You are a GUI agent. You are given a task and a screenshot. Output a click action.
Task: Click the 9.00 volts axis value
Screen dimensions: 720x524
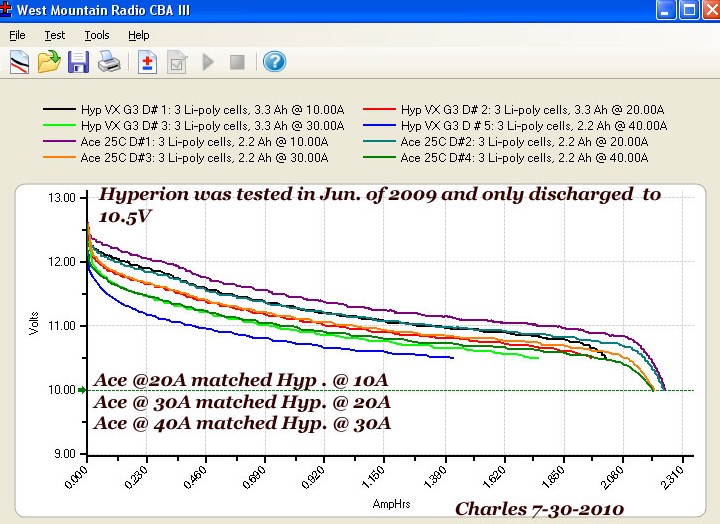pyautogui.click(x=65, y=454)
